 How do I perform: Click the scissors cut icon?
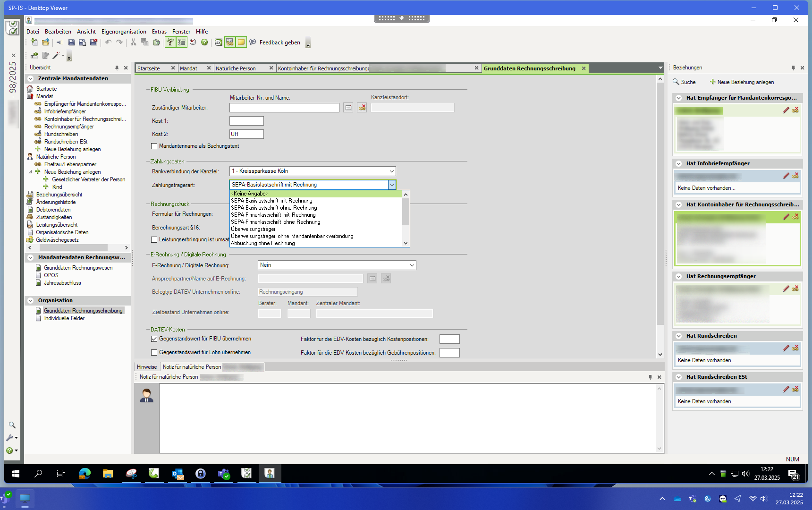[x=133, y=42]
